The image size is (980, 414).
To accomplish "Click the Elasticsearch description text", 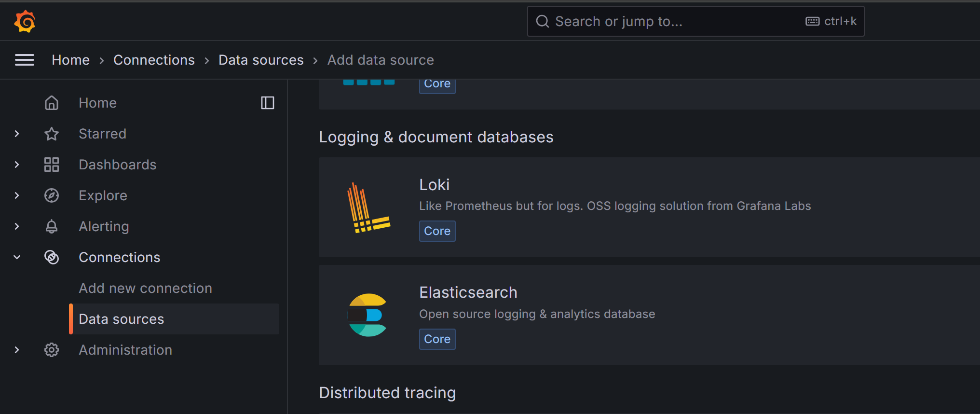I will point(537,314).
